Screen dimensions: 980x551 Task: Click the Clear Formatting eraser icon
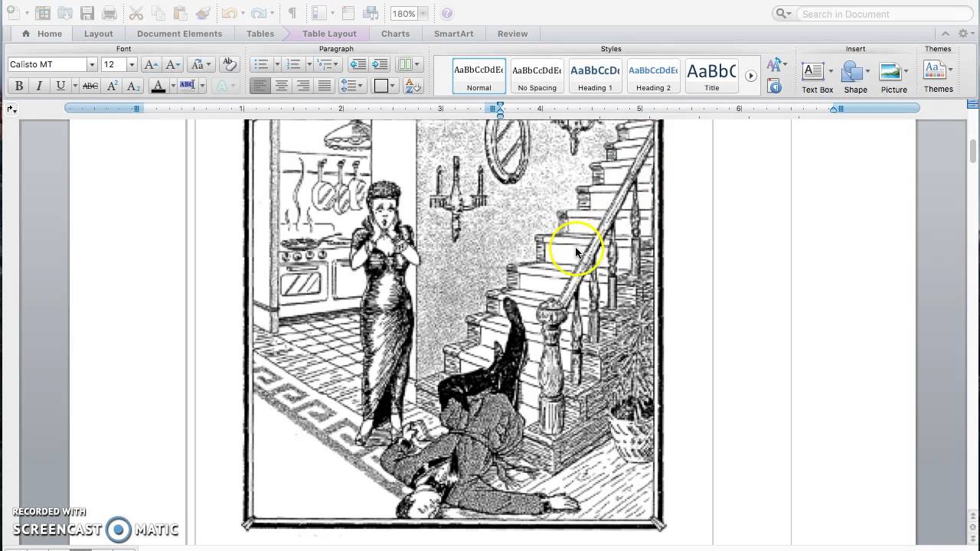pyautogui.click(x=229, y=64)
